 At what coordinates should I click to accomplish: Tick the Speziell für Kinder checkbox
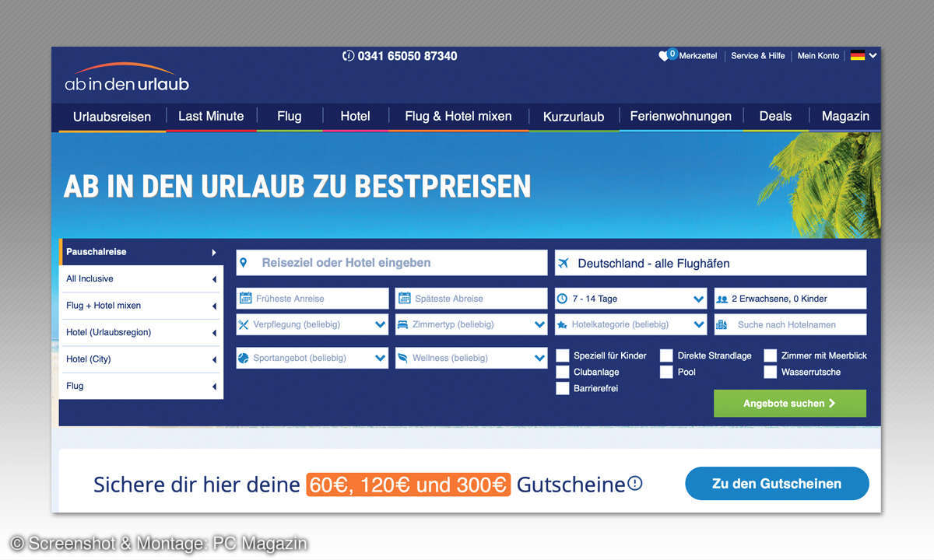click(563, 355)
